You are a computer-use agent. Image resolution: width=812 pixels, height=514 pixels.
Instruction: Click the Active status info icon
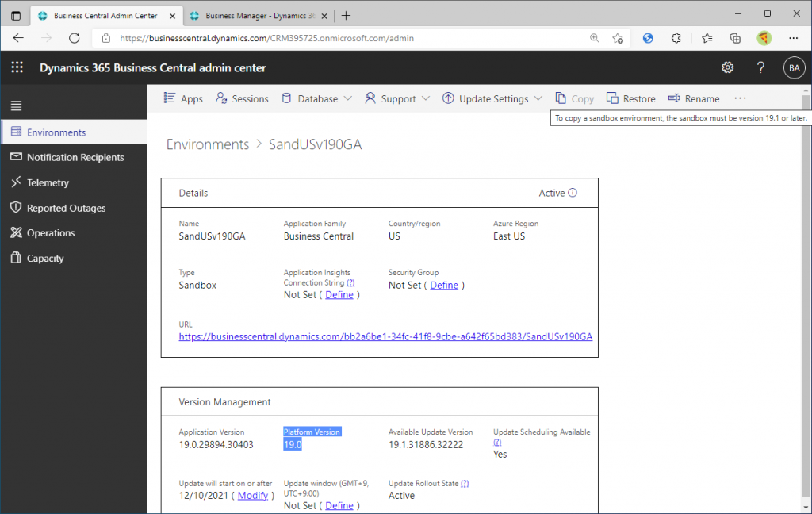(x=573, y=193)
